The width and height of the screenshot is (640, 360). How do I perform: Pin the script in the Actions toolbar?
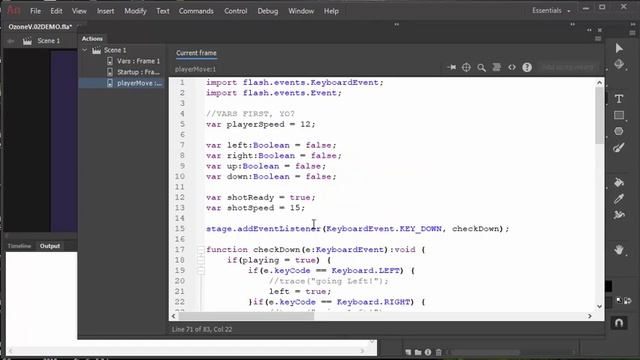pyautogui.click(x=451, y=67)
